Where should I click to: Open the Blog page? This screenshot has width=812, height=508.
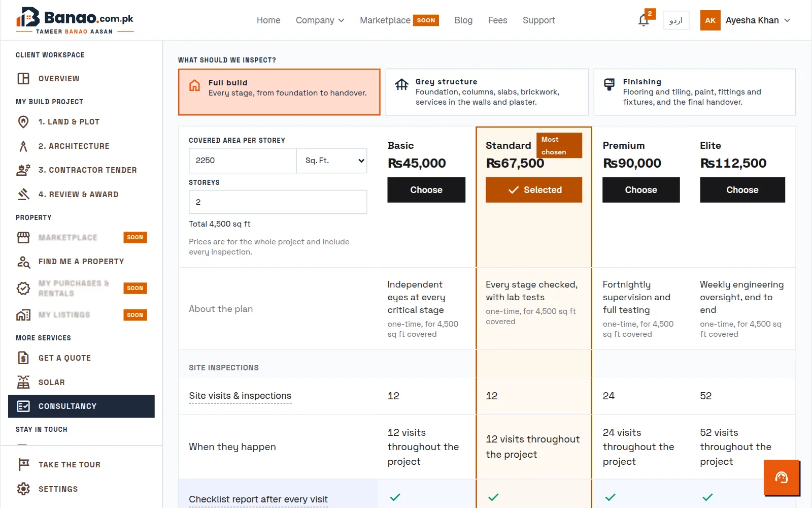pyautogui.click(x=463, y=20)
